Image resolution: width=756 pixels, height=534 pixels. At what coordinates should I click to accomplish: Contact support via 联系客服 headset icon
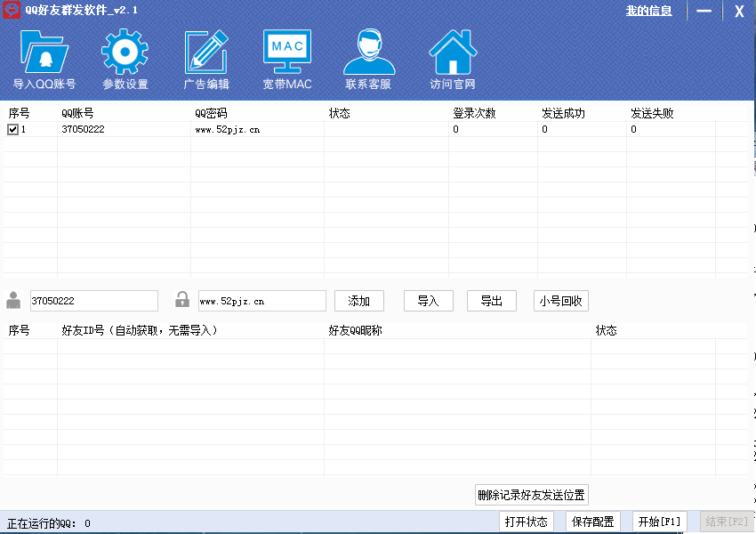pyautogui.click(x=368, y=53)
